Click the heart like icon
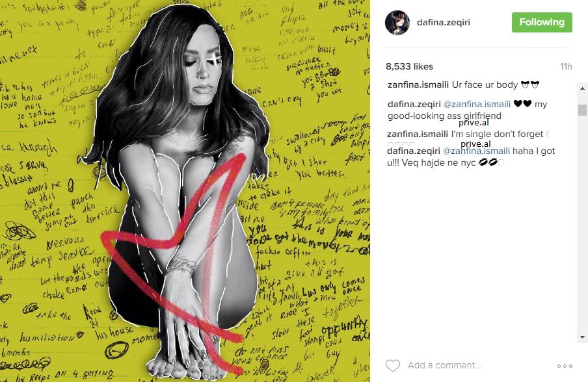The width and height of the screenshot is (588, 382). click(x=393, y=366)
